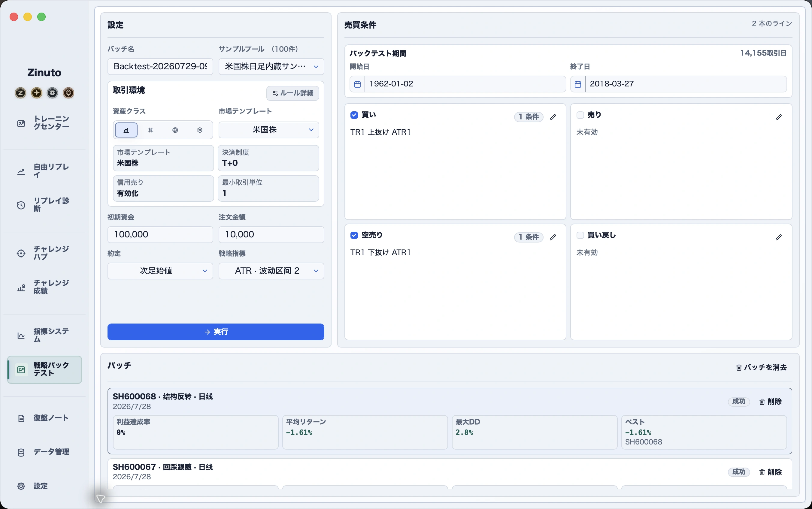
Task: Open 自由リプレイ in the sidebar
Action: click(44, 171)
